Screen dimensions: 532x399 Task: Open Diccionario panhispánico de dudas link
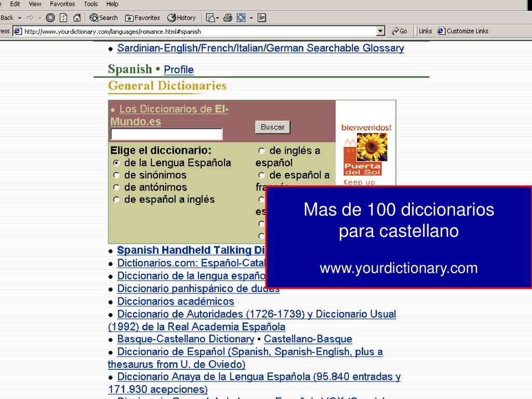[198, 289]
